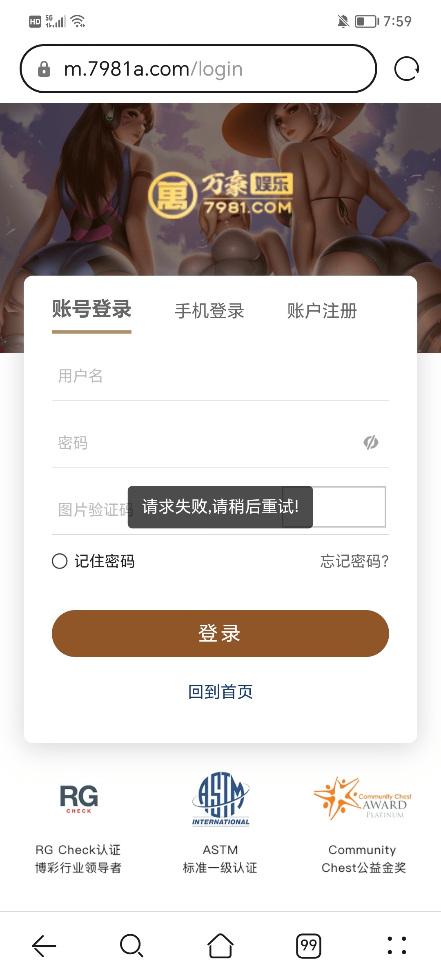The image size is (441, 980).
Task: Follow the 忘记密码? link
Action: (354, 561)
